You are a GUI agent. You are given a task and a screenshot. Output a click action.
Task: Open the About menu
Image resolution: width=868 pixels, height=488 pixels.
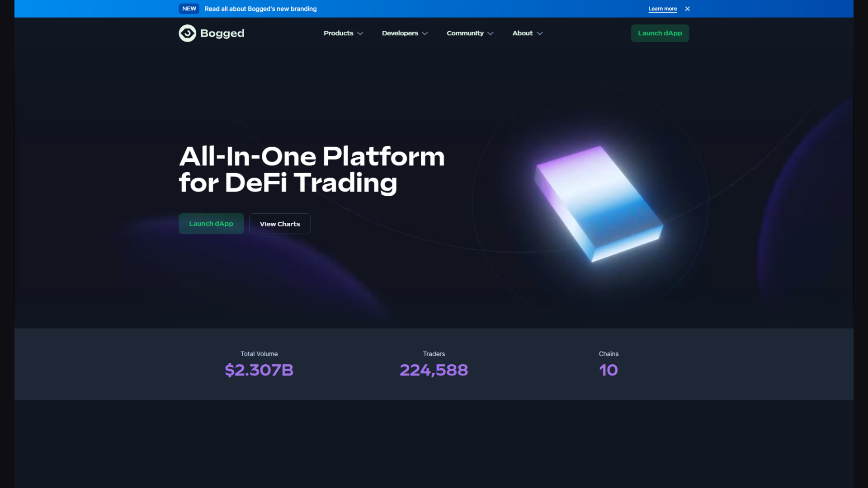click(x=527, y=33)
